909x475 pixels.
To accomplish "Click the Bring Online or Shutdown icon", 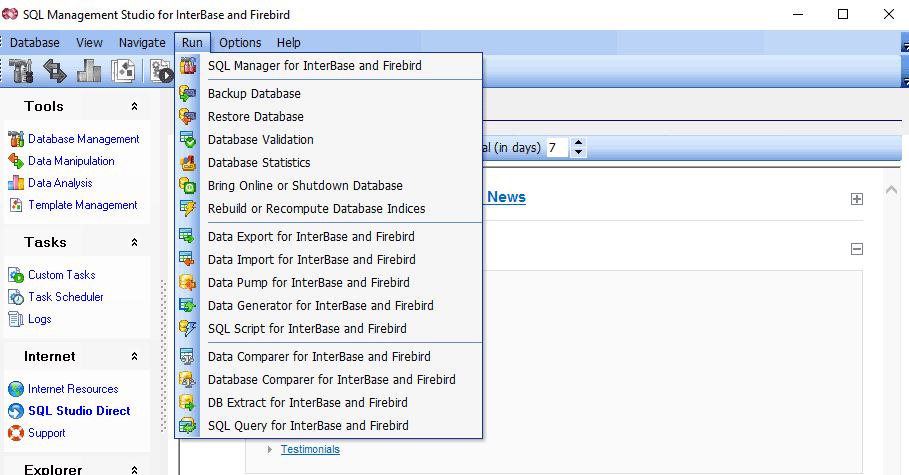I will coord(187,186).
